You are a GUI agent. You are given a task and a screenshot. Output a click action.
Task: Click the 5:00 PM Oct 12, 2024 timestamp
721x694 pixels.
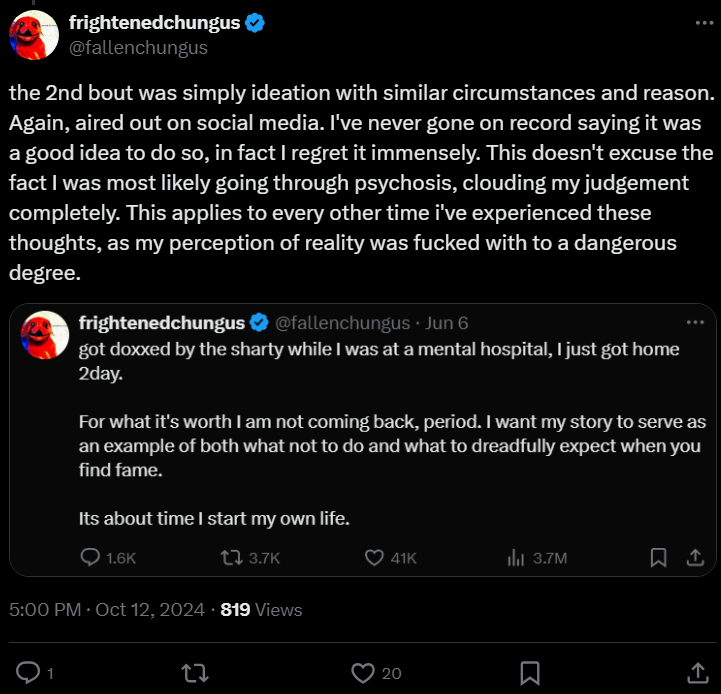(106, 609)
